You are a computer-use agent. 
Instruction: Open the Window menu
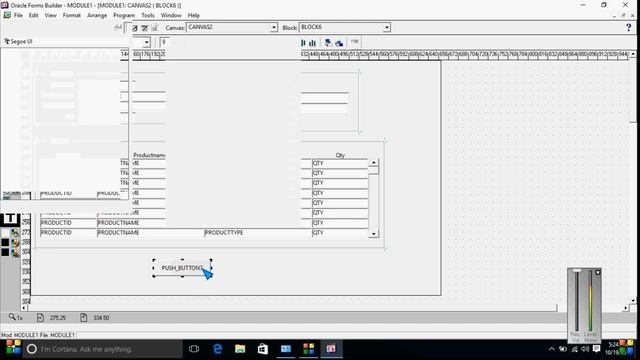pos(171,16)
